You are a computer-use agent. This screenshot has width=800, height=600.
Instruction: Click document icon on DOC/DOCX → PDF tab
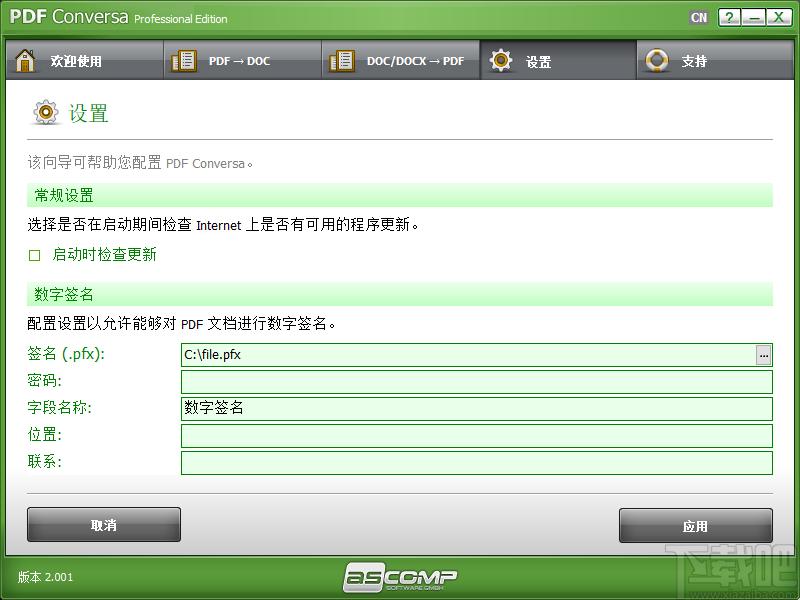click(x=342, y=61)
